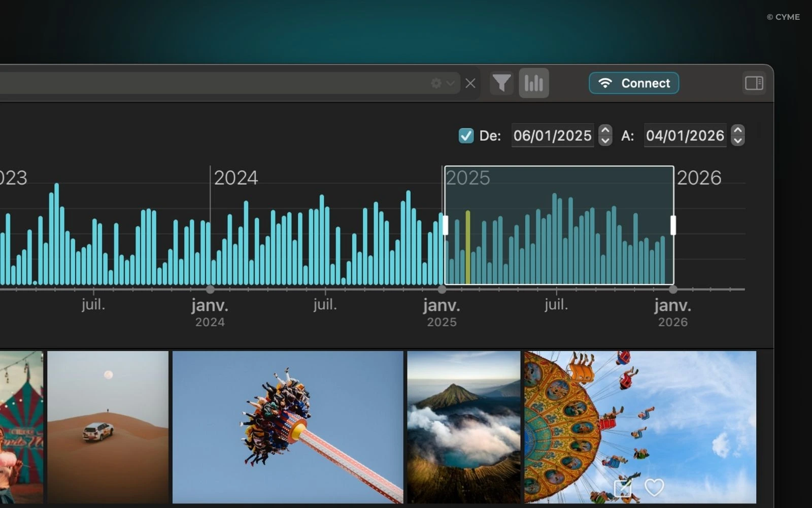This screenshot has width=812, height=508.
Task: Click the left handle of timeline range
Action: click(x=445, y=225)
